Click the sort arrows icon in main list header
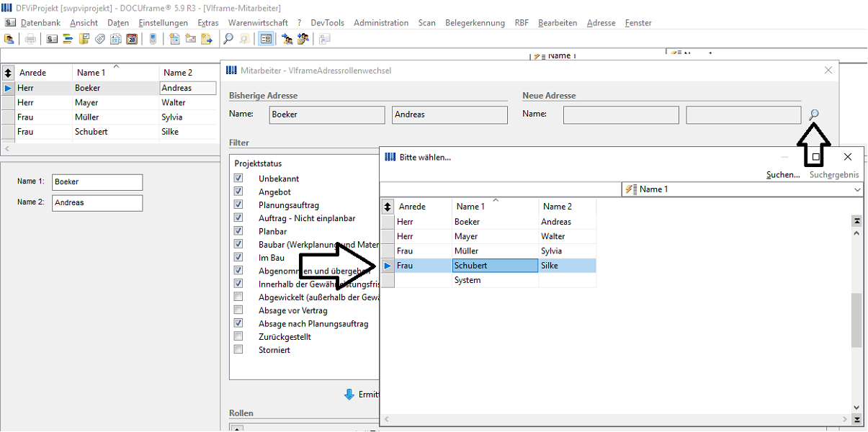 coord(8,73)
